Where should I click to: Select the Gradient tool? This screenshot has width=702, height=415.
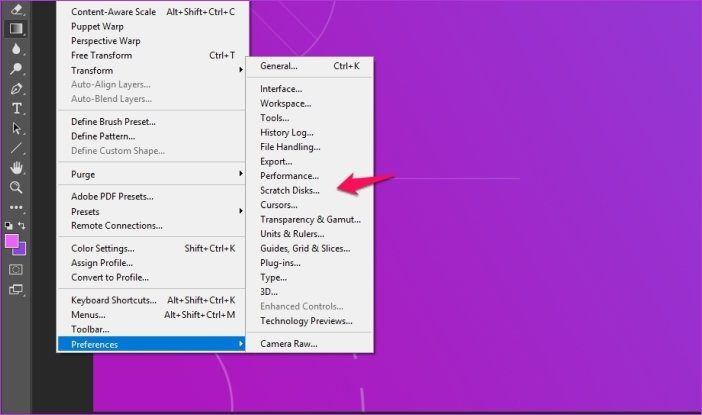[16, 29]
